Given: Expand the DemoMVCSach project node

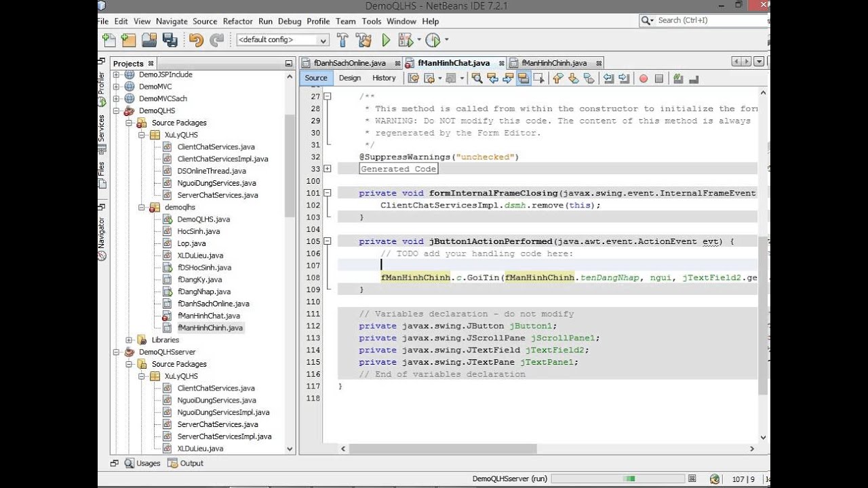Looking at the screenshot, I should (116, 98).
